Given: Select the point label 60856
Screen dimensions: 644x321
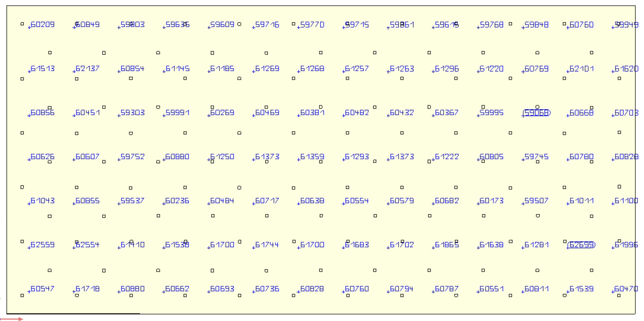Looking at the screenshot, I should click(x=43, y=113).
